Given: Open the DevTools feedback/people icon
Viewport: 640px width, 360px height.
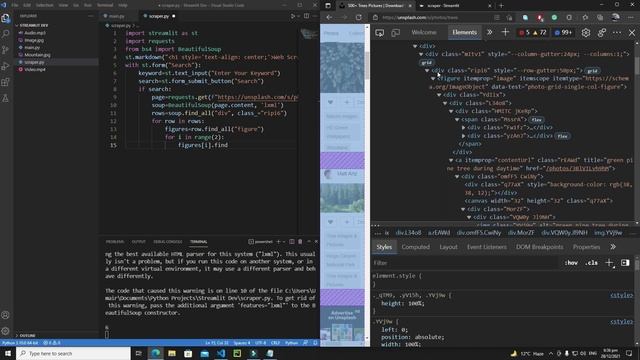Looking at the screenshot, I should (602, 33).
